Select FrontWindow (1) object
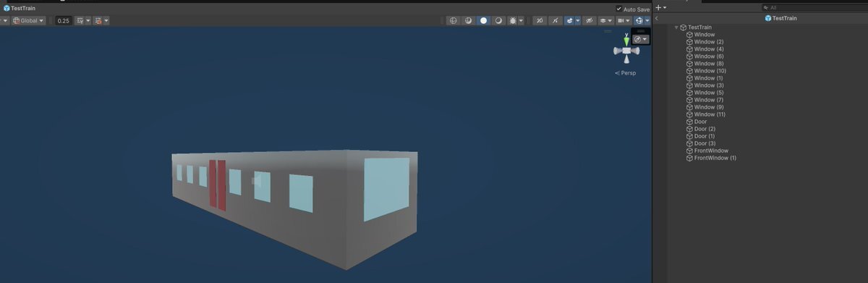This screenshot has width=868, height=283. click(715, 158)
